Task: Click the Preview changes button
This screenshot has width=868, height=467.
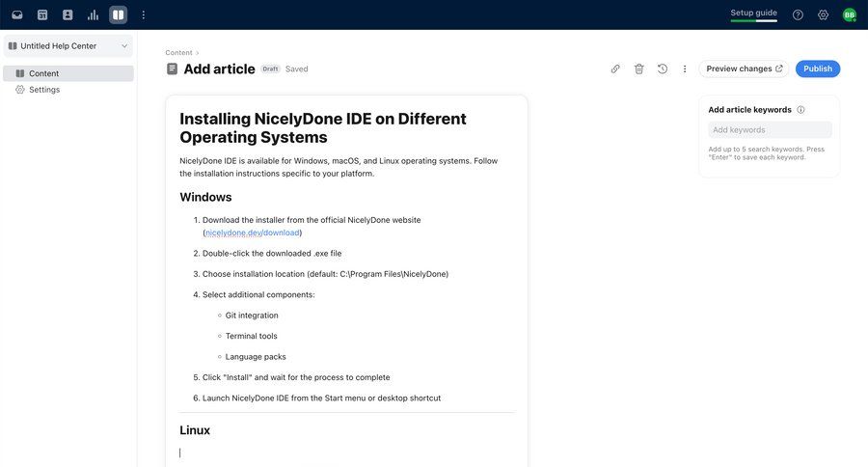Action: point(744,69)
